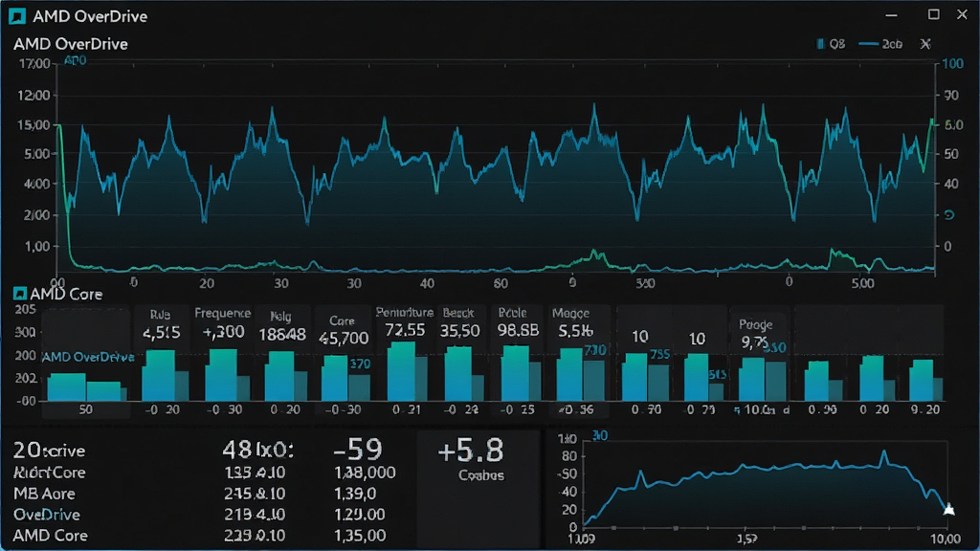Click the -59 value header

point(358,450)
